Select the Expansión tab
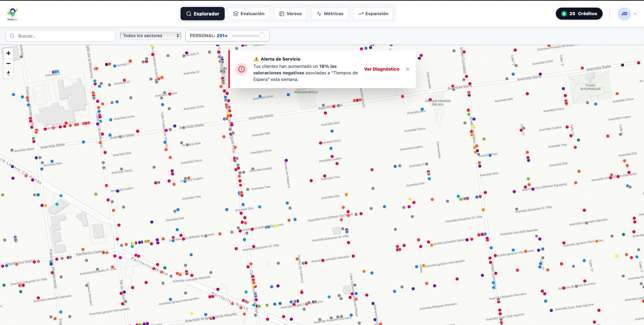This screenshot has height=325, width=644. (373, 14)
